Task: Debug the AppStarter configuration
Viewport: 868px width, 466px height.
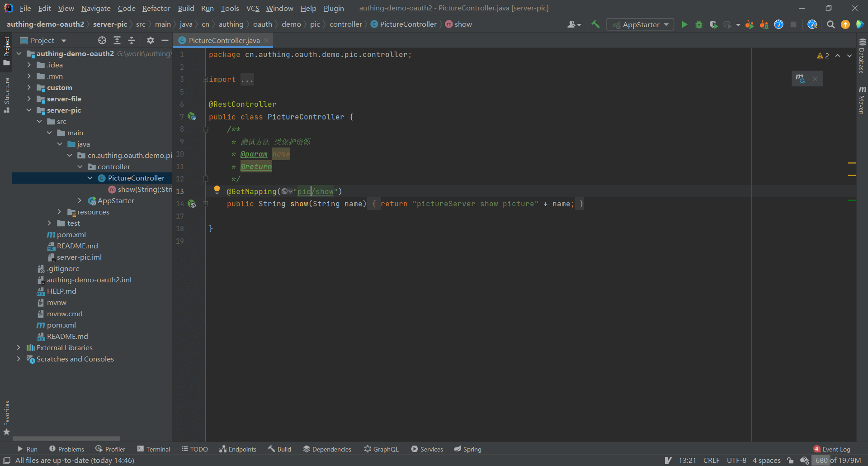Action: (x=699, y=24)
